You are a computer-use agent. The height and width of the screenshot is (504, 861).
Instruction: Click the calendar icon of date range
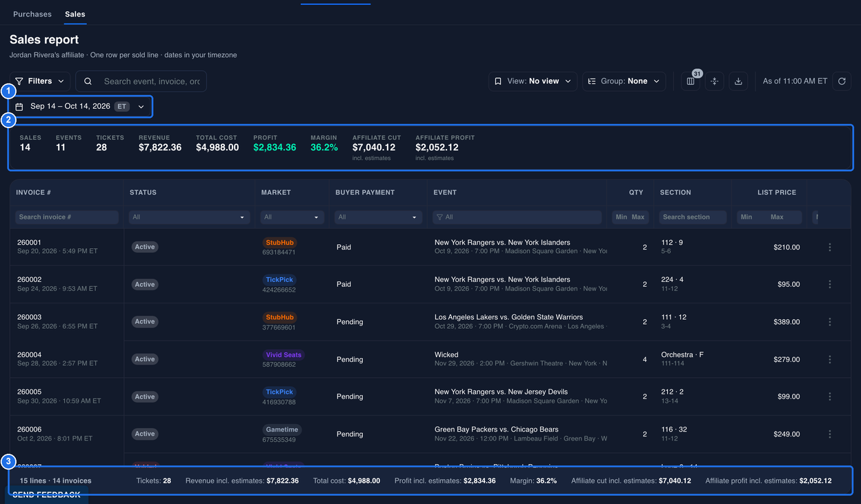[19, 107]
